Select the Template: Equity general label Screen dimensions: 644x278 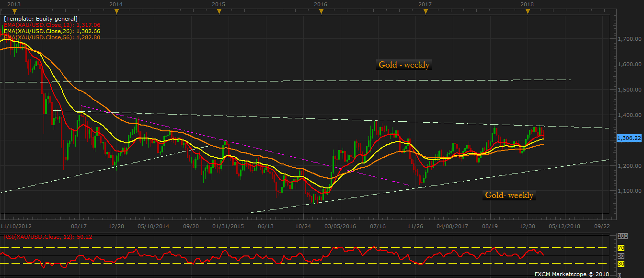[41, 19]
